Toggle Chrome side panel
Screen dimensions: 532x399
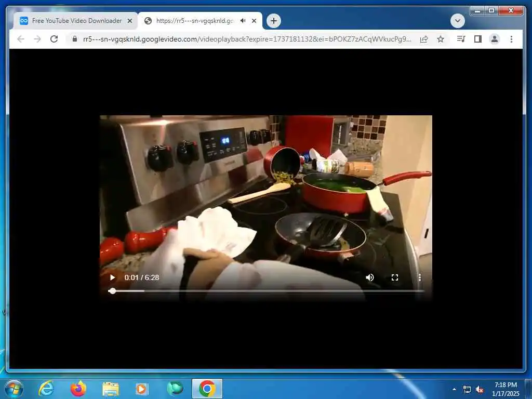click(x=478, y=39)
